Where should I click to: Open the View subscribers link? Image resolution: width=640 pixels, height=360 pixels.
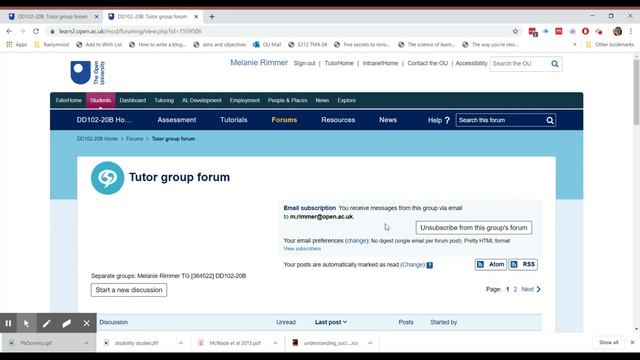pos(302,249)
